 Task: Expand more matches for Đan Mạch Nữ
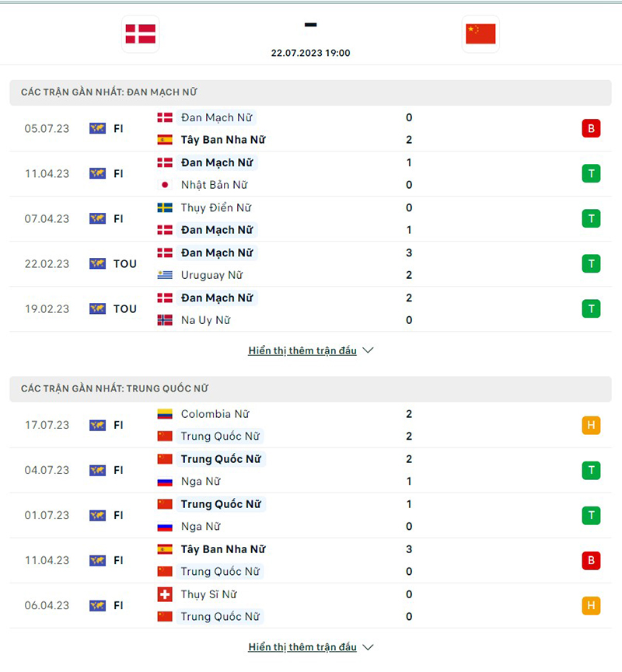pyautogui.click(x=305, y=350)
